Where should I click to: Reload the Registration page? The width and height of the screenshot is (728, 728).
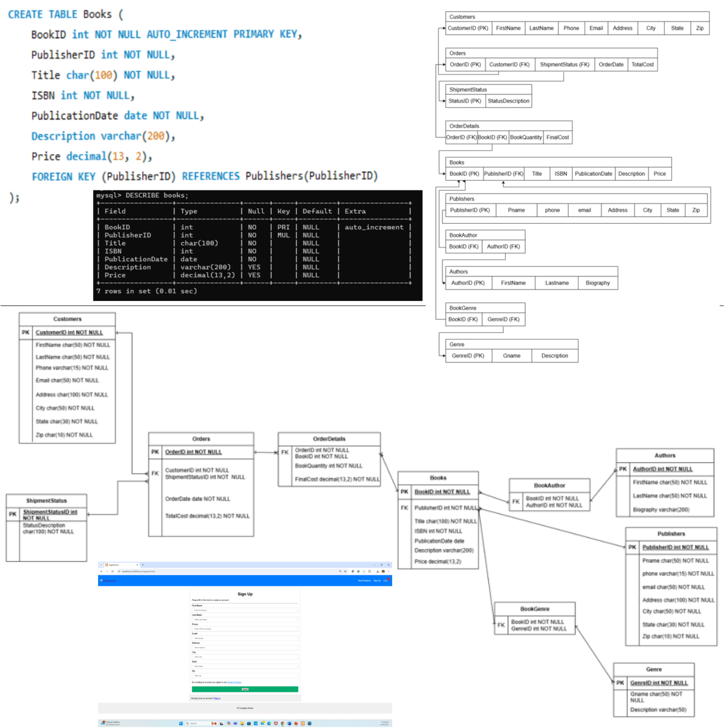pos(112,571)
